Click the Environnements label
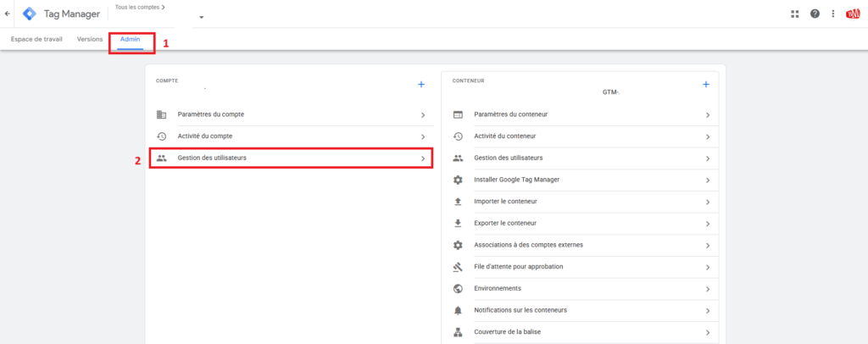The height and width of the screenshot is (344, 868). click(498, 289)
